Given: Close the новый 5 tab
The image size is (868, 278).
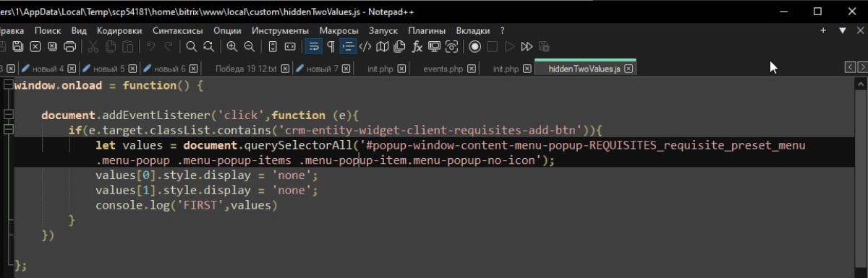Looking at the screenshot, I should pos(133,69).
